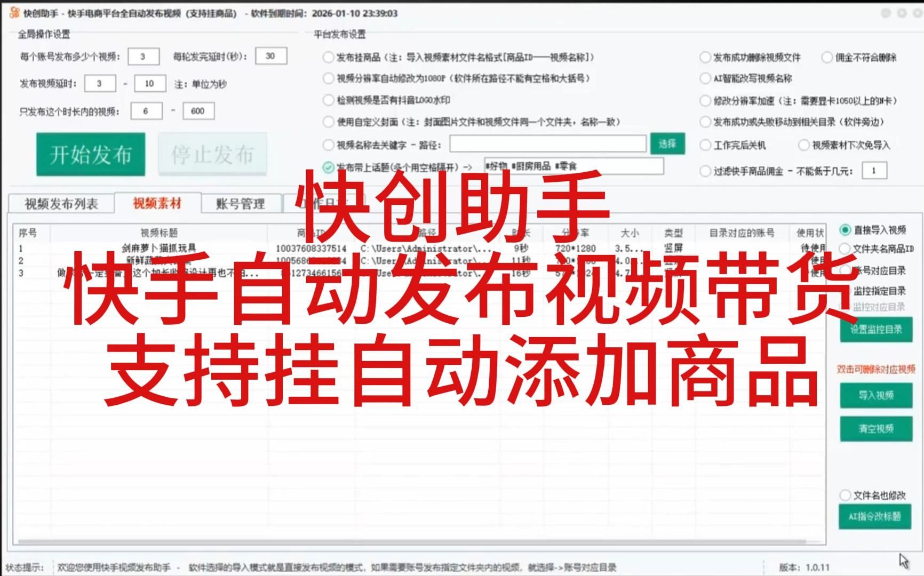
Task: Click the AI指令改标题 button
Action: (875, 516)
